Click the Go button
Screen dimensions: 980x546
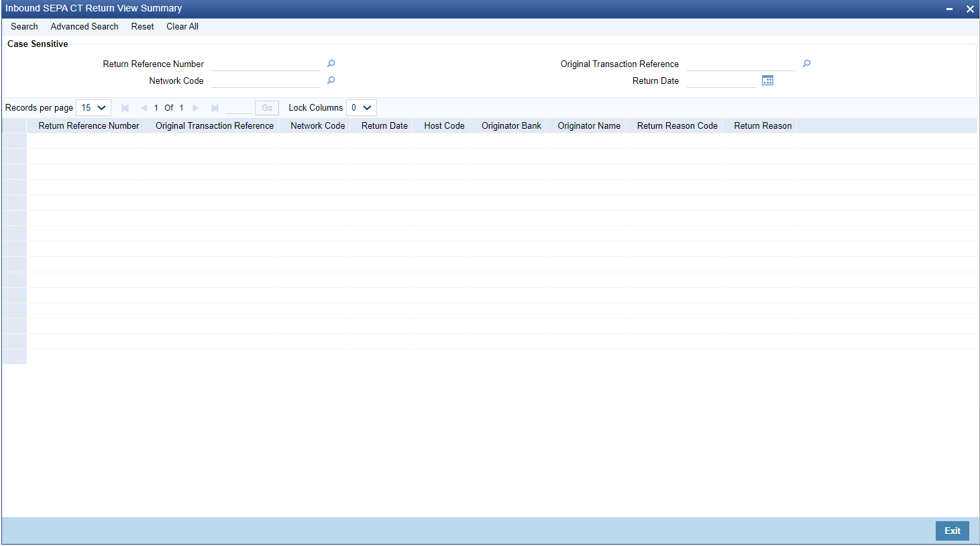267,108
